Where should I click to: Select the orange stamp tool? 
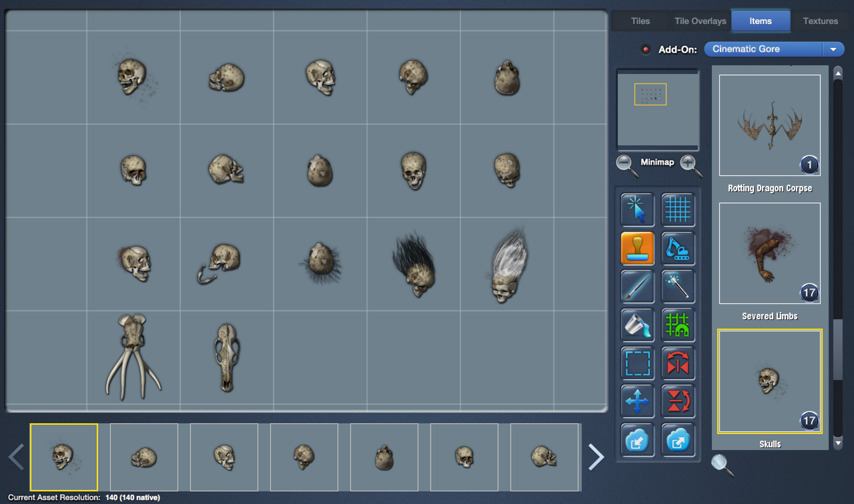click(637, 249)
